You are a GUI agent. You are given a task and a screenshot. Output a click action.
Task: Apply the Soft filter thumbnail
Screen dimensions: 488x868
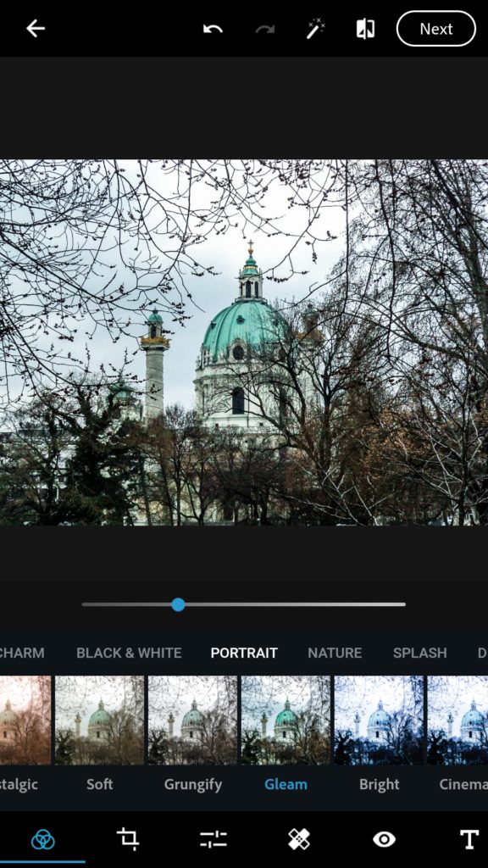[x=100, y=720]
